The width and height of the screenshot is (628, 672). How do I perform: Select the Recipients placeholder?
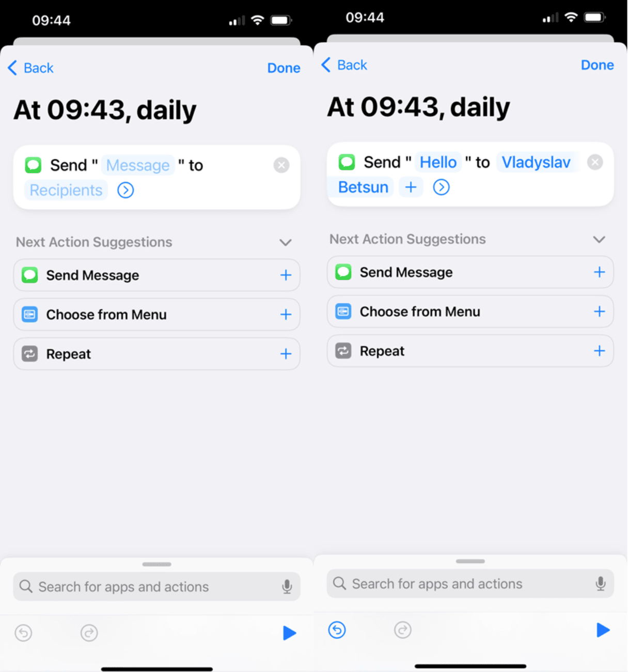coord(66,190)
